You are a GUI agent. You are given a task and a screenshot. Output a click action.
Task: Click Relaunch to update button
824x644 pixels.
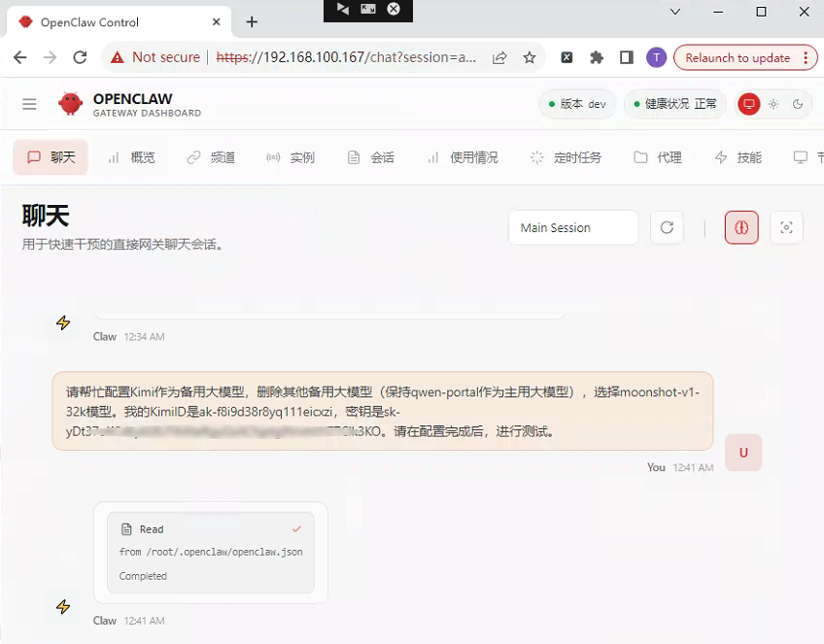(x=738, y=57)
